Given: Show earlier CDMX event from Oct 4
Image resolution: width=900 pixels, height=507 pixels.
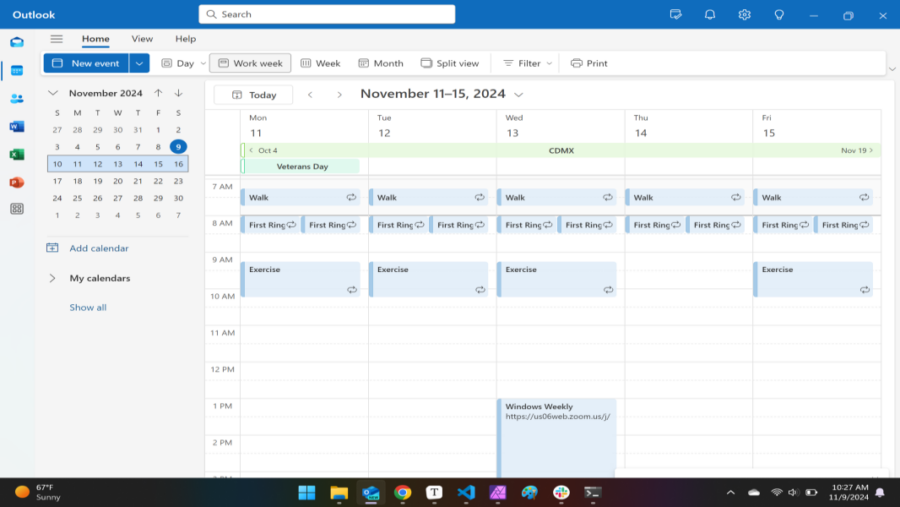Looking at the screenshot, I should 263,150.
